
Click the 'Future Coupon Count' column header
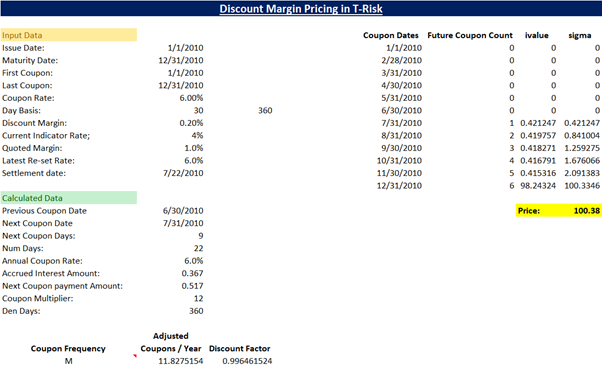pos(470,35)
